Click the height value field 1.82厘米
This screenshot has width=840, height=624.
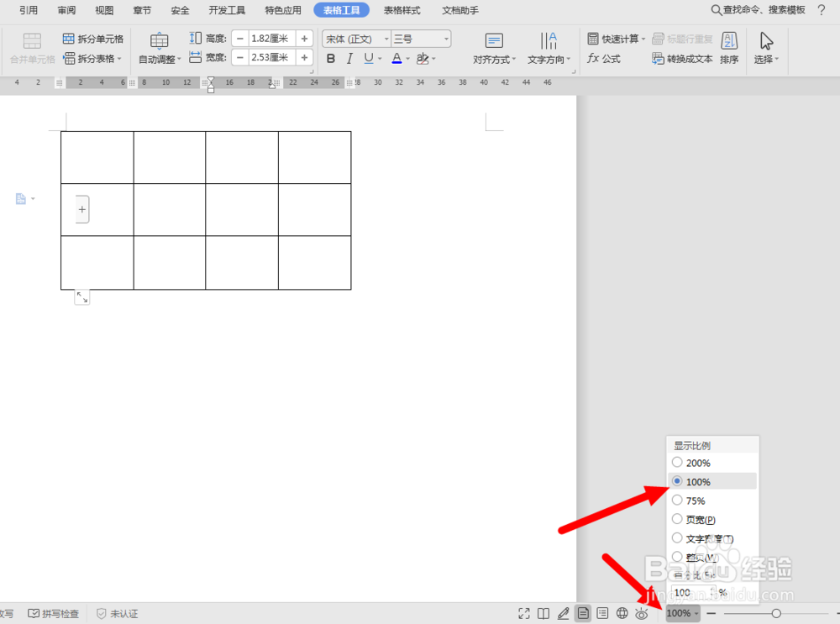(x=272, y=39)
